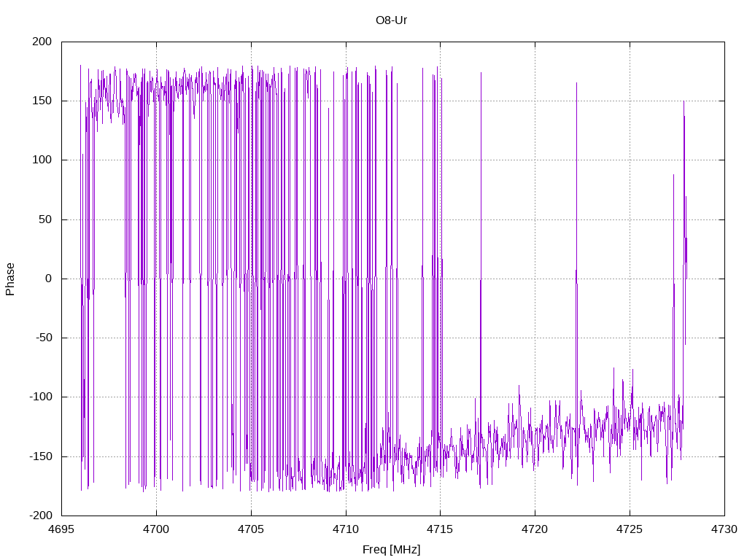Image resolution: width=747 pixels, height=560 pixels.
Task: Click y-axis tick label -50
Action: 44,338
